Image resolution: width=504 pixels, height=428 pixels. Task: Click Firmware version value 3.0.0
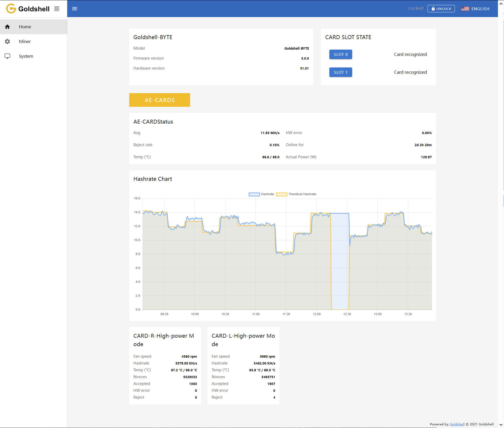(305, 59)
